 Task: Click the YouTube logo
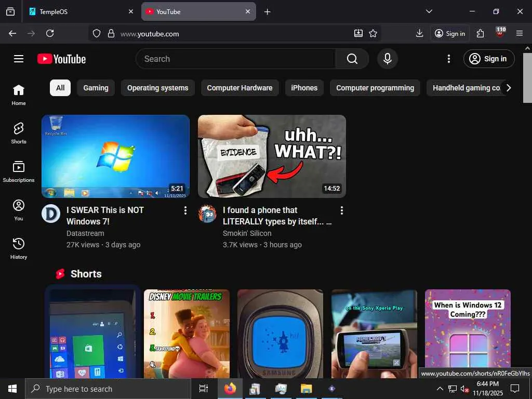[61, 59]
